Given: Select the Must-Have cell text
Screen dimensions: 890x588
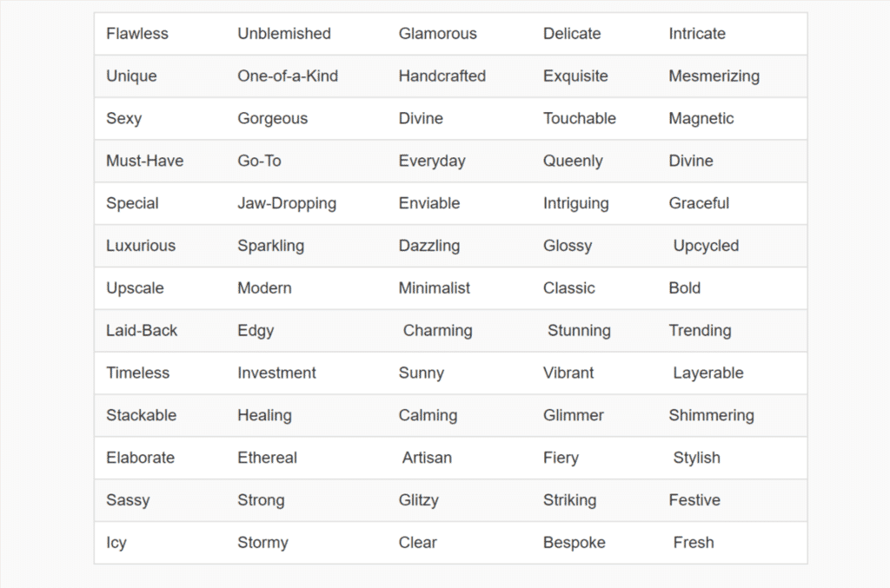Looking at the screenshot, I should 145,161.
